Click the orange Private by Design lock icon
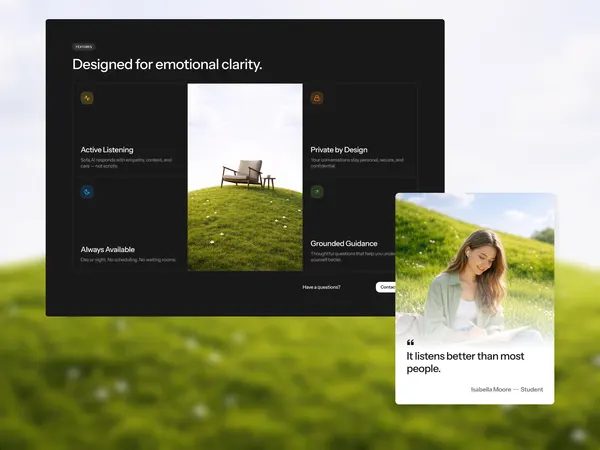Viewport: 600px width, 450px height. point(317,98)
